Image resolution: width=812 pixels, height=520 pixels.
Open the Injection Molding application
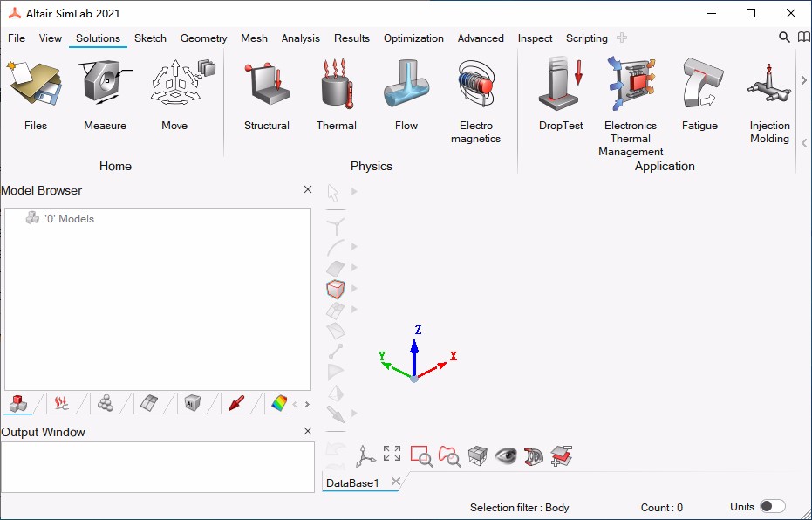[x=768, y=85]
